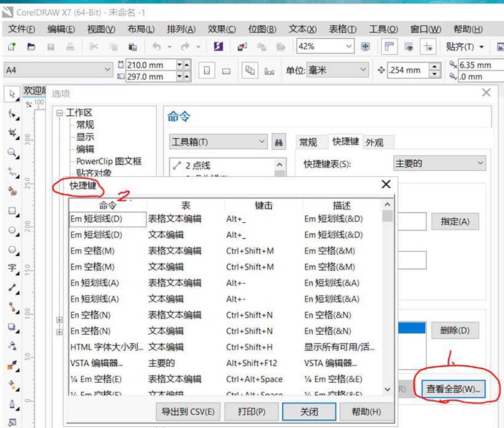Click the 删除(D) button

point(455,330)
